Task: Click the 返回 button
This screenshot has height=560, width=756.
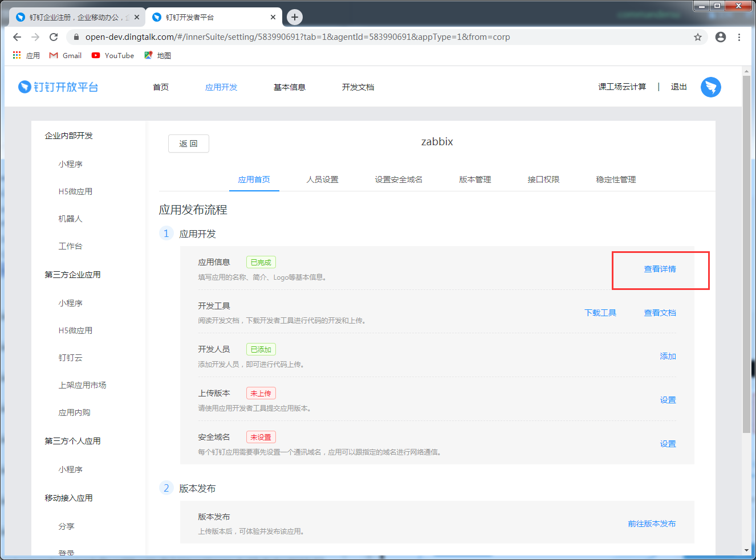Action: click(x=189, y=144)
